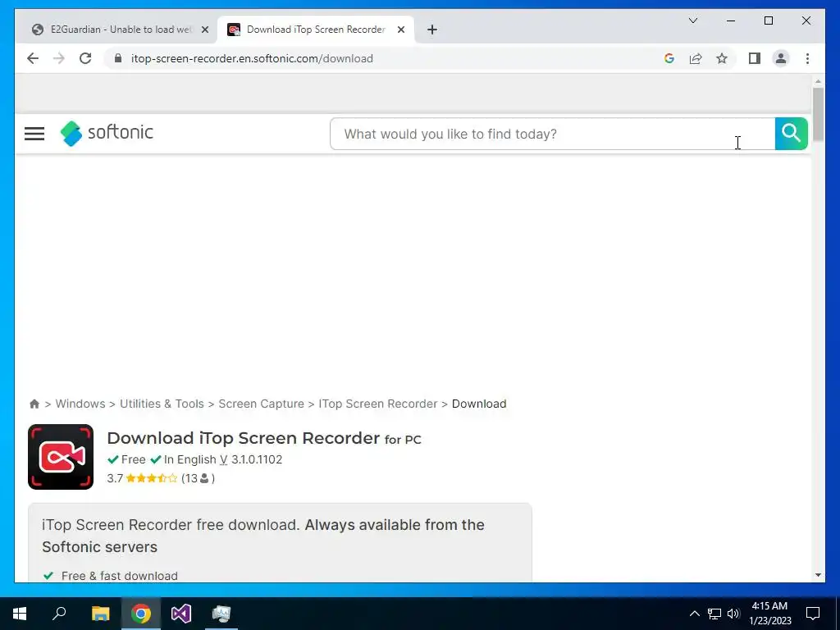Show hidden system tray icons

(694, 614)
